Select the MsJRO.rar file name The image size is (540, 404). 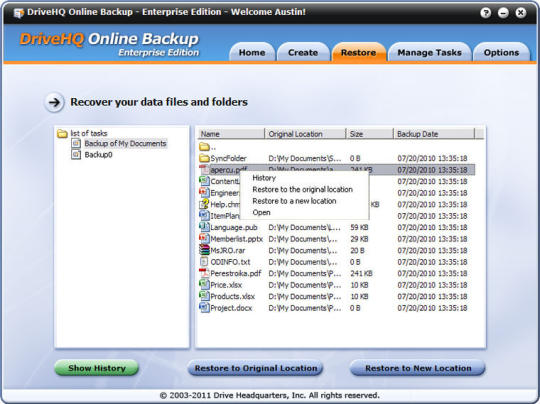click(228, 250)
